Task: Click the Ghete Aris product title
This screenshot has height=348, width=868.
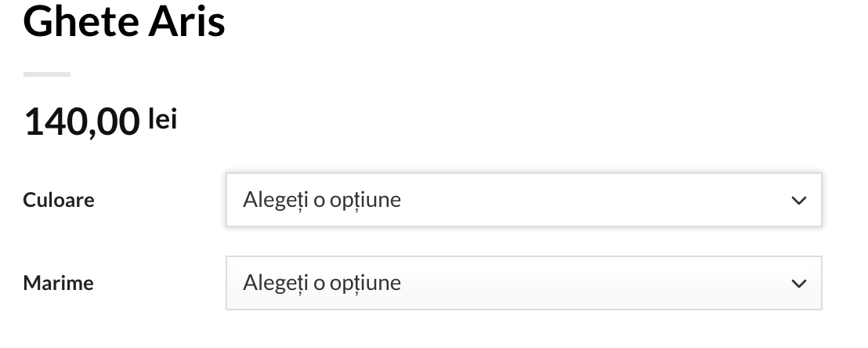Action: click(x=125, y=21)
